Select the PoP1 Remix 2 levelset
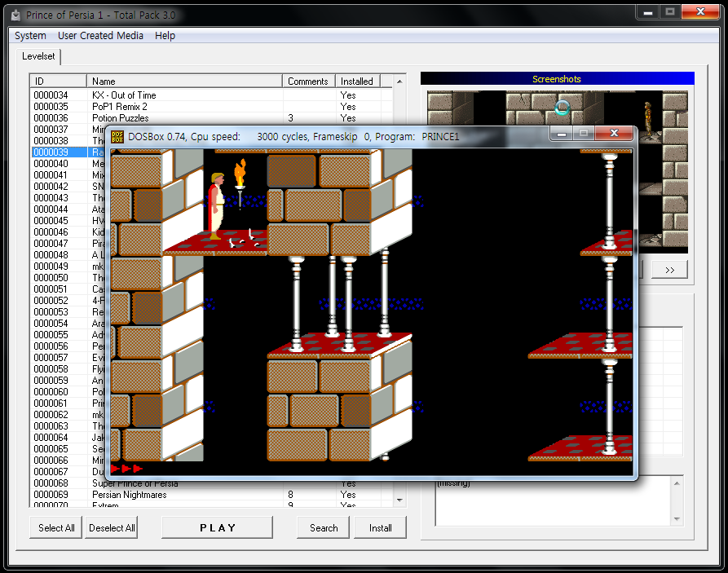728x573 pixels. 119,107
